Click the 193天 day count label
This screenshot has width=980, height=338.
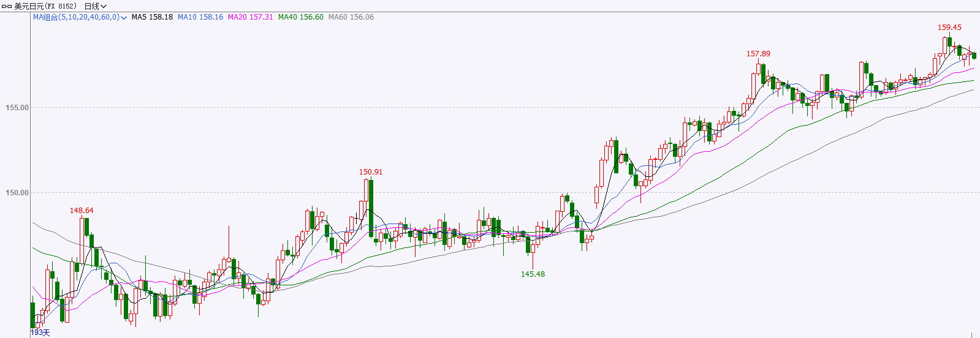pos(40,332)
